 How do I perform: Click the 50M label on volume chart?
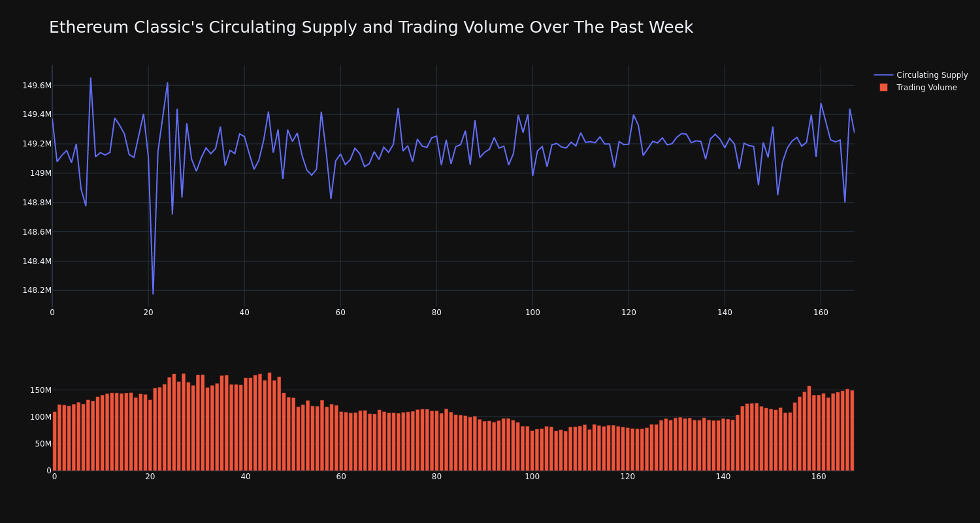[x=42, y=444]
